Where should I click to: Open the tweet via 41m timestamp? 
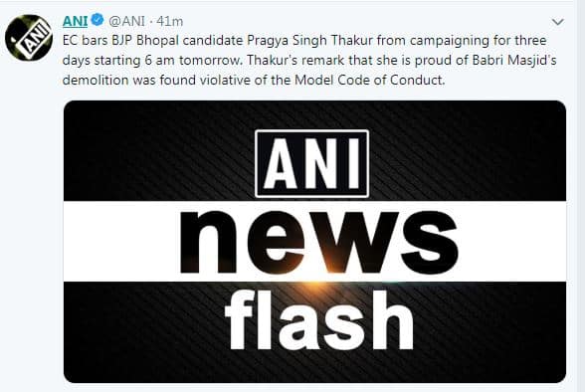(x=170, y=22)
